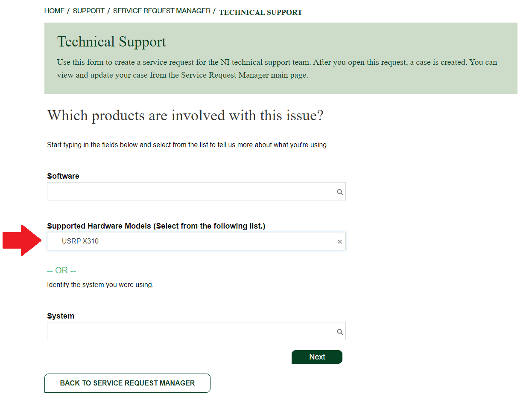This screenshot has width=532, height=400.
Task: Click the System field label
Action: [61, 316]
